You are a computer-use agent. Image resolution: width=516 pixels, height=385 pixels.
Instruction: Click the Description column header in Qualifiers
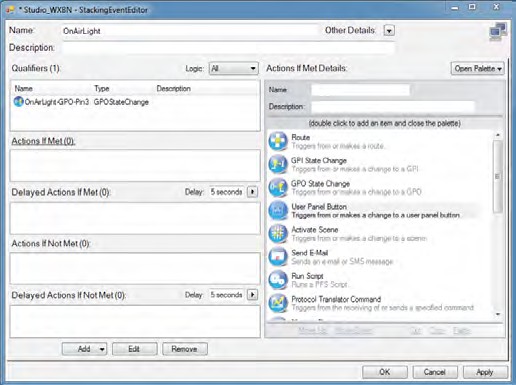[x=174, y=89]
